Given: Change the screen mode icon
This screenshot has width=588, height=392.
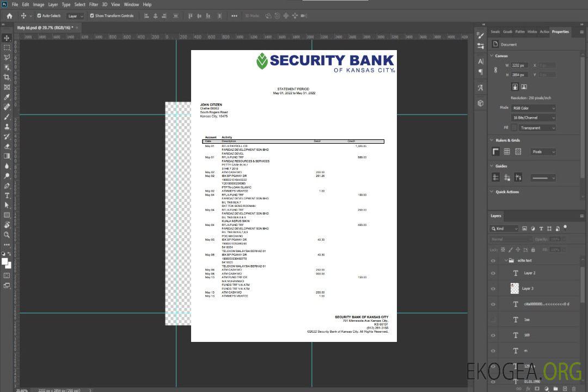Looking at the screenshot, I should coord(7,285).
